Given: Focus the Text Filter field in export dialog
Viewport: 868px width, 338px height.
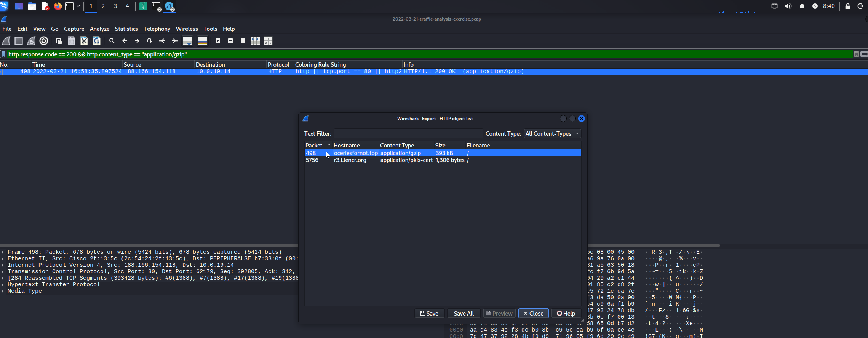Looking at the screenshot, I should tap(408, 133).
